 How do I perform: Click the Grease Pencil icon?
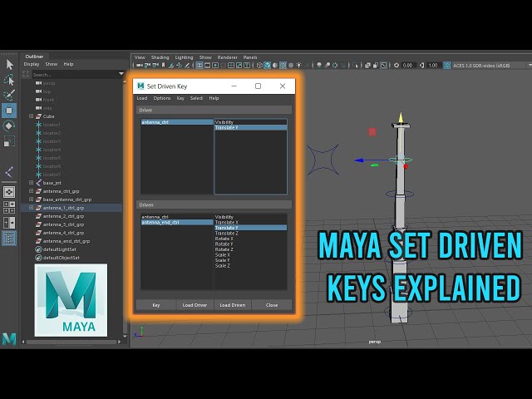(x=187, y=65)
